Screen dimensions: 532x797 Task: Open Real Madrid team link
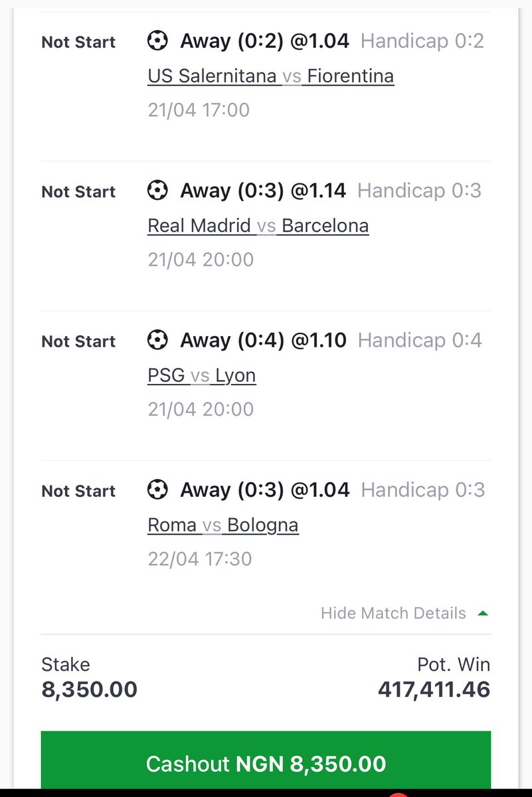pyautogui.click(x=199, y=226)
